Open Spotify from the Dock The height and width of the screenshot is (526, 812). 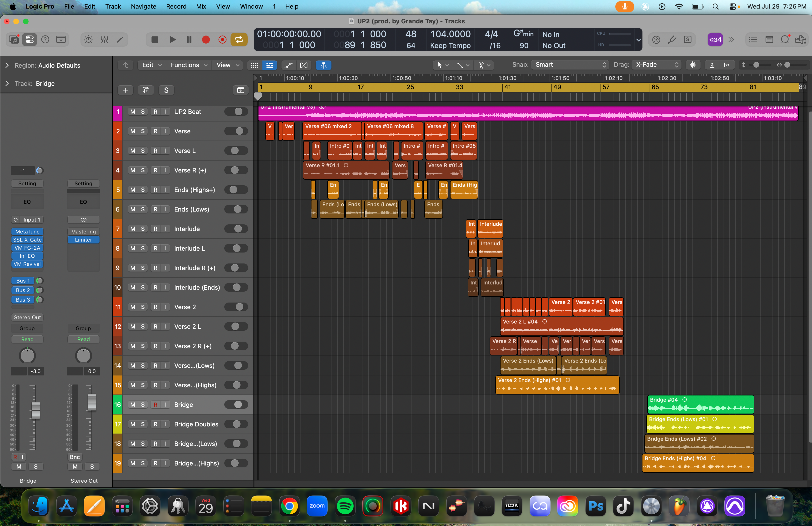[x=345, y=506]
